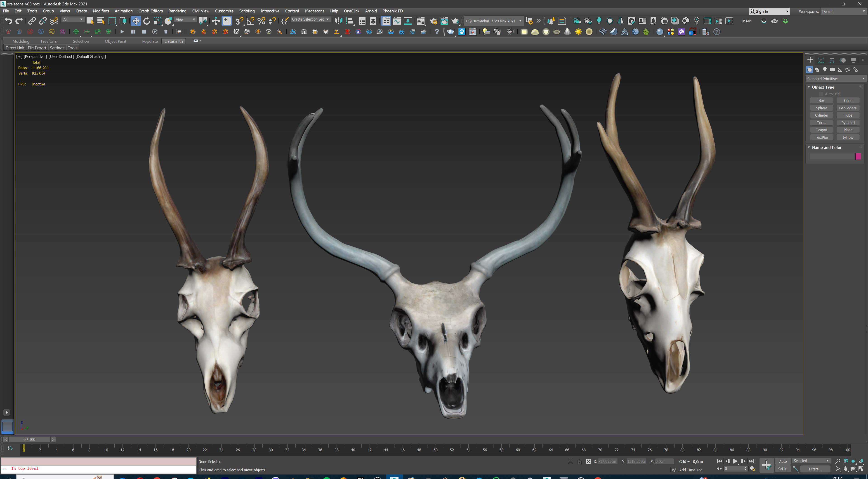The image size is (868, 479).
Task: Click the help question mark icon in second toolbar
Action: tap(437, 32)
